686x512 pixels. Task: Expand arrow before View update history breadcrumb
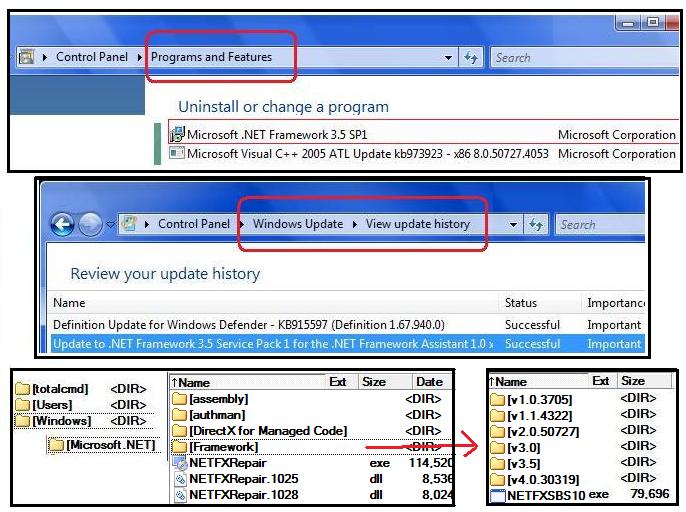(x=354, y=224)
